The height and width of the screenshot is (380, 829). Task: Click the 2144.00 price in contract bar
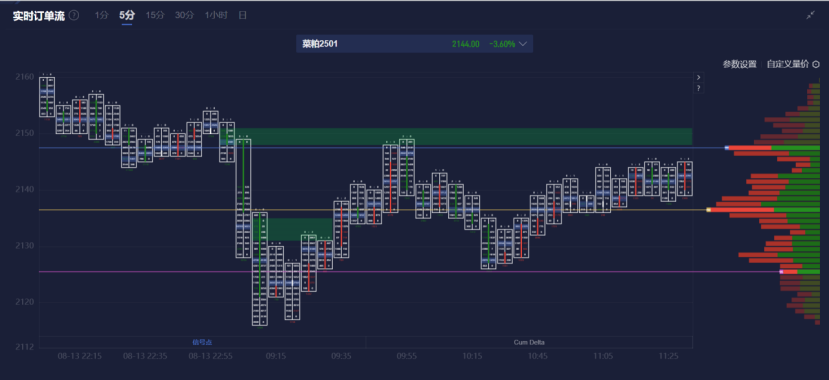tap(466, 44)
